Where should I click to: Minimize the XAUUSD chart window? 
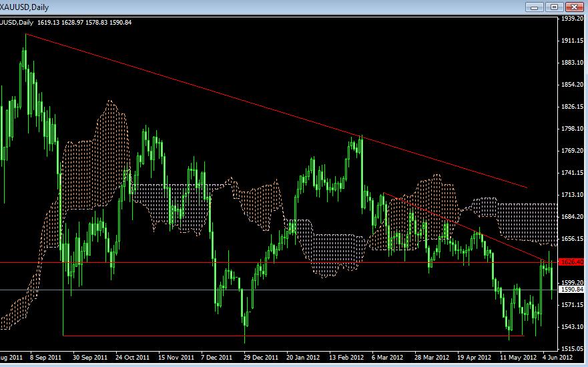pyautogui.click(x=535, y=7)
